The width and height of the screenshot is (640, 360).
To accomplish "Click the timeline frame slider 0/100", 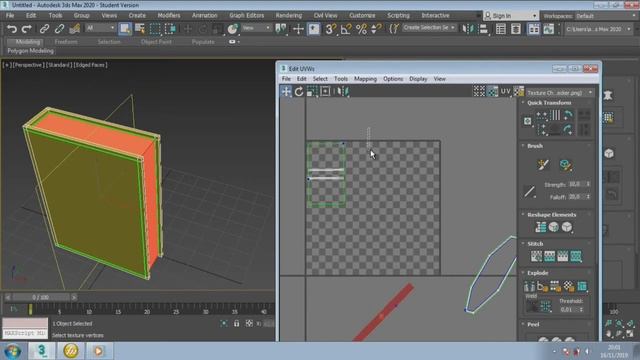I will click(x=40, y=298).
